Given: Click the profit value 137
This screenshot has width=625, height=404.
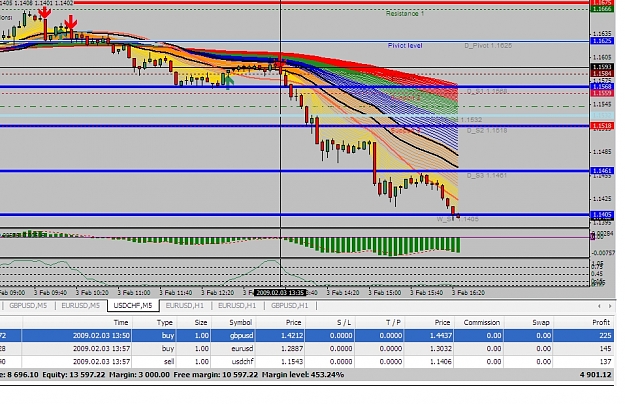Looking at the screenshot, I should point(605,362).
